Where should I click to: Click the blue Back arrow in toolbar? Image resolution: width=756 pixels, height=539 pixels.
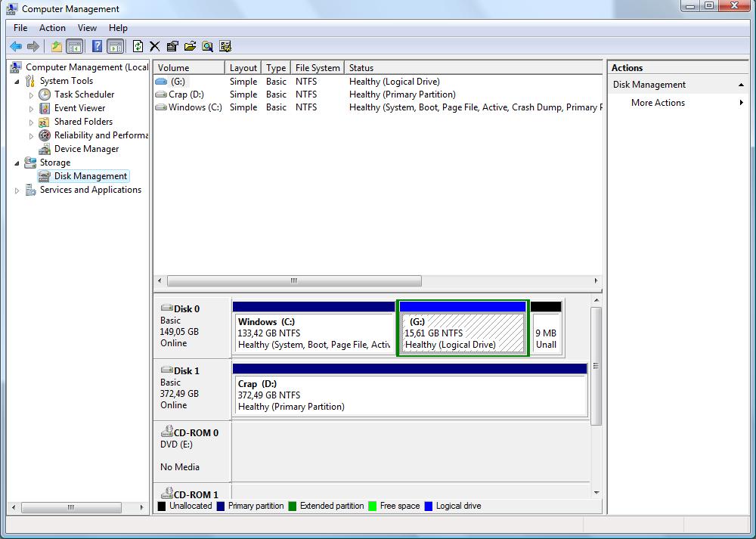click(x=16, y=47)
